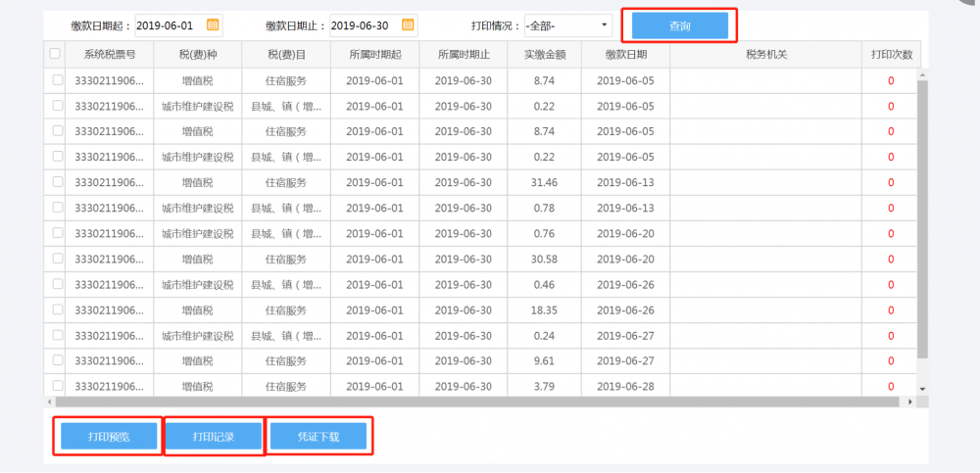Open 打印记录
980x473 pixels.
coord(213,436)
